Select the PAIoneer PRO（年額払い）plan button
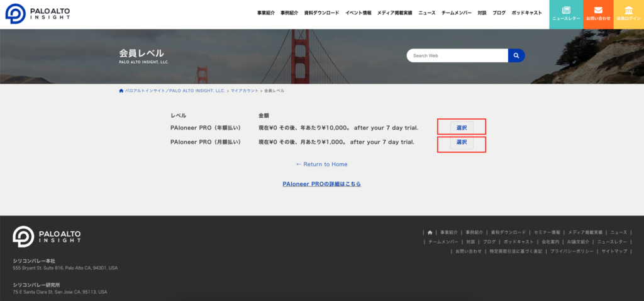644x301 pixels. (462, 128)
